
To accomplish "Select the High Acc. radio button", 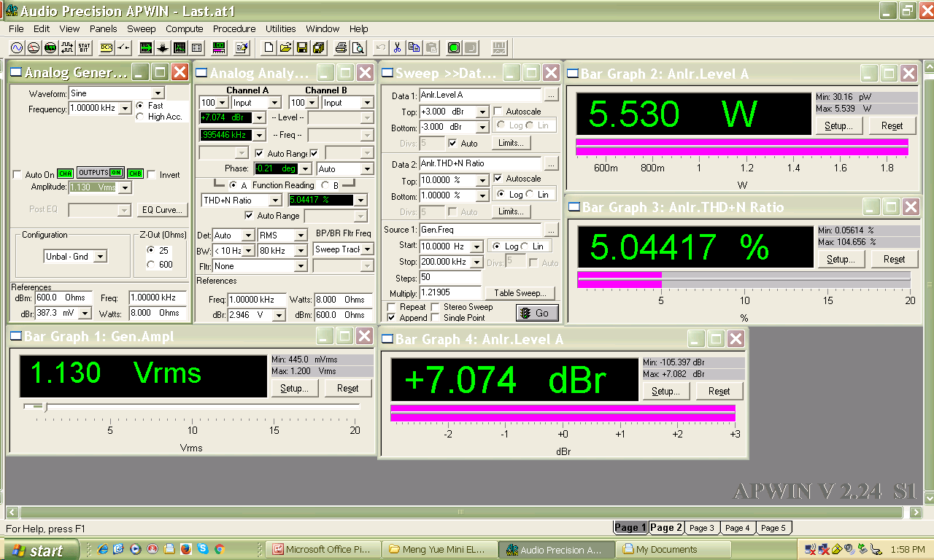I will (x=140, y=117).
